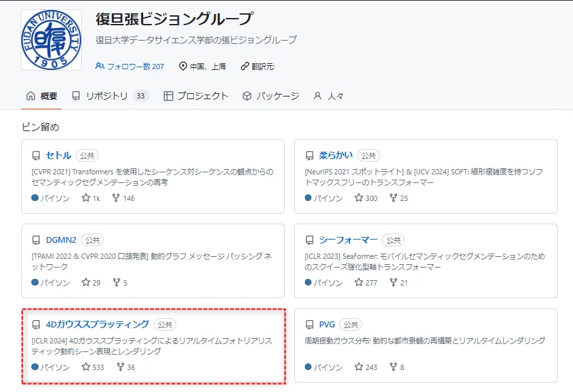Viewport: 573px width, 392px height.
Task: Click repo icon beside DGMN2
Action: (x=36, y=240)
